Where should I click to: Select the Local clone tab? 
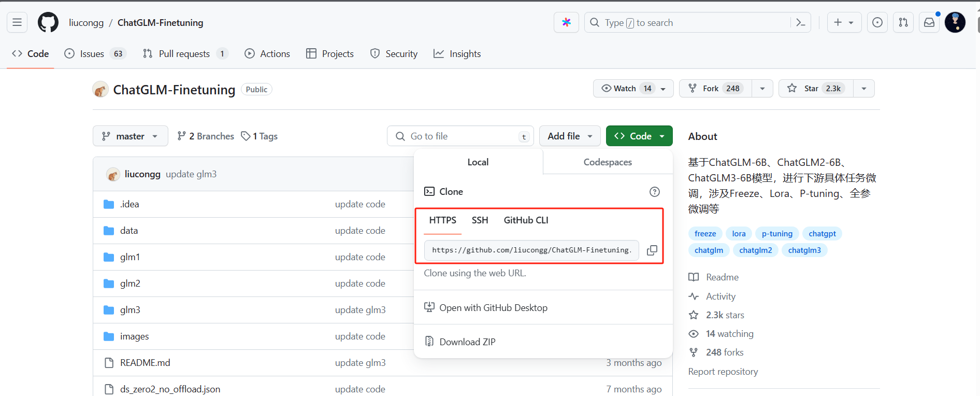478,162
